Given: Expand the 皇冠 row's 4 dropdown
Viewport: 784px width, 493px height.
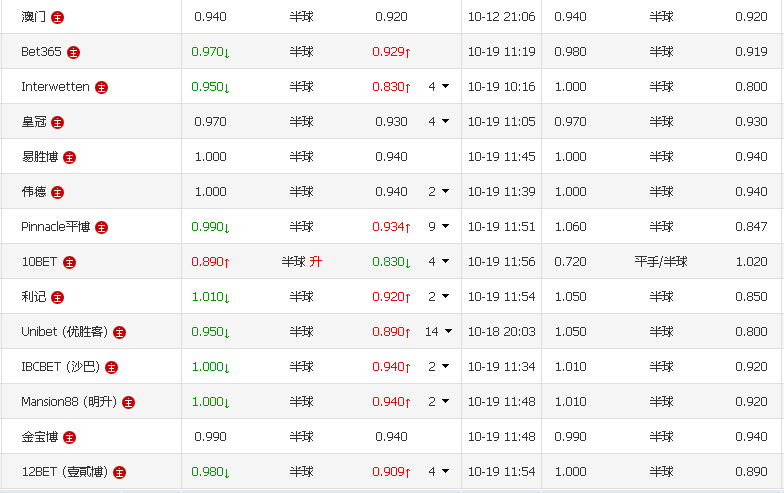Looking at the screenshot, I should click(445, 122).
